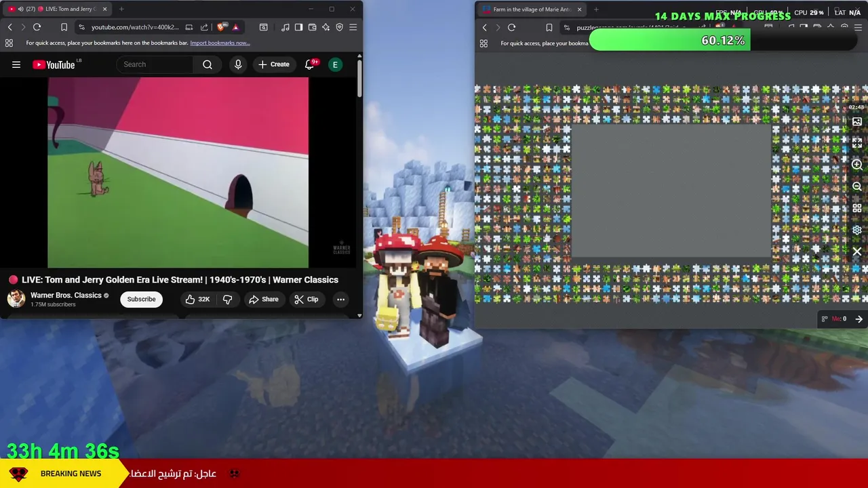Open site settings icon in YouTube address bar
Image resolution: width=868 pixels, height=488 pixels.
coord(81,27)
